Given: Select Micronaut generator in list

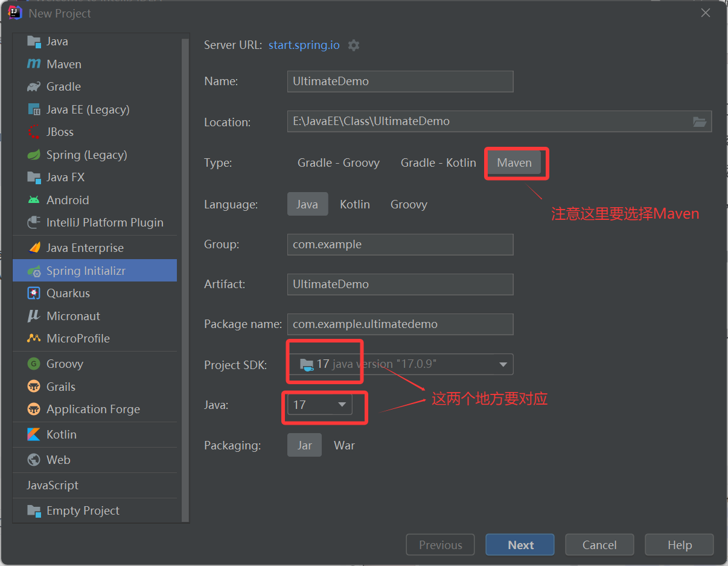Looking at the screenshot, I should point(95,316).
